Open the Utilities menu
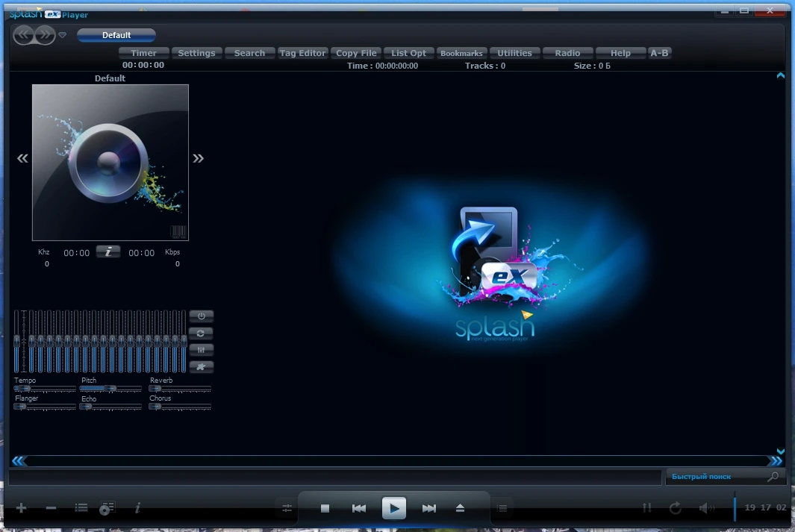795x532 pixels. (514, 53)
